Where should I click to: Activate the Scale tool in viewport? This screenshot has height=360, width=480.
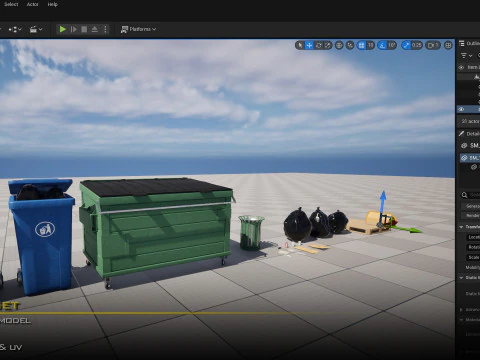point(328,45)
